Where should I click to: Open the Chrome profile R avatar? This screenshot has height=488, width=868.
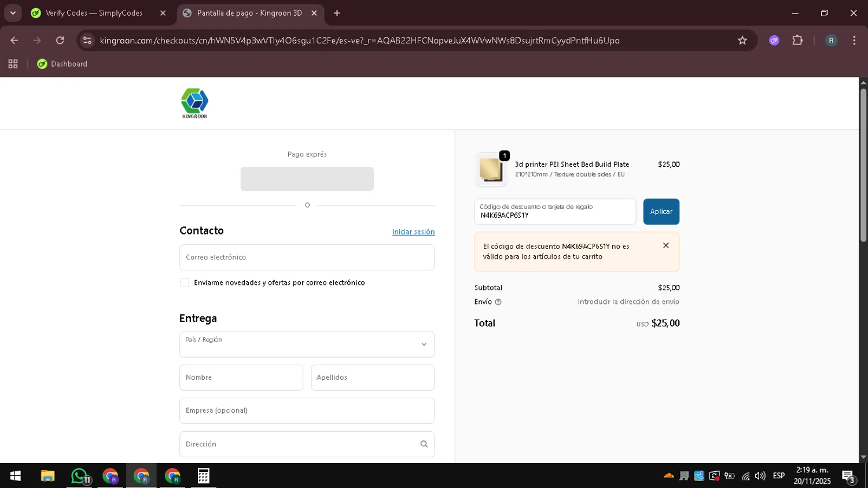pyautogui.click(x=831, y=41)
